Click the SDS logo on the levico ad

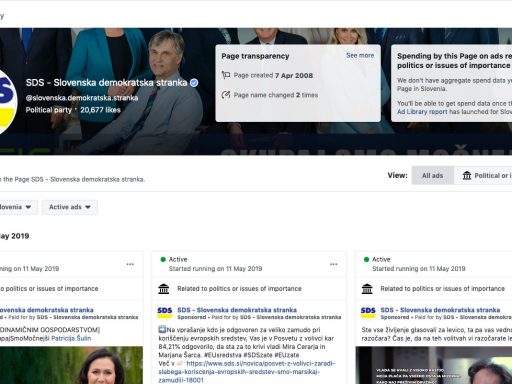tap(368, 313)
